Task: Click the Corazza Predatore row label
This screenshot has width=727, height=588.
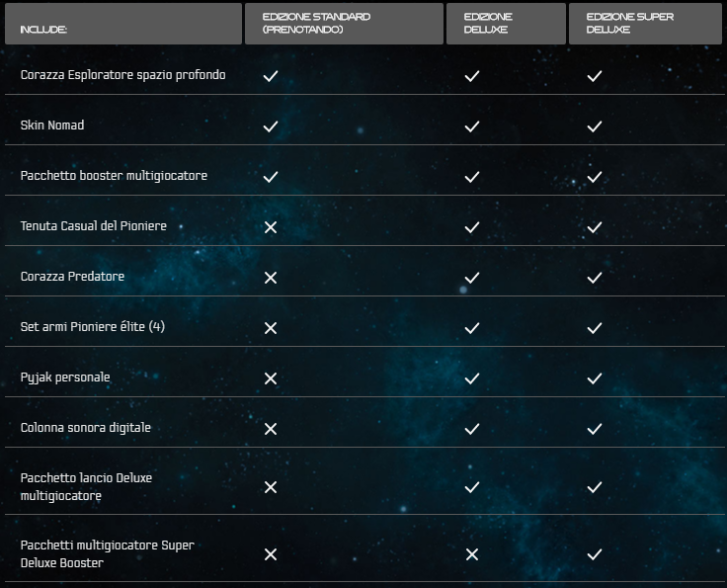Action: pyautogui.click(x=72, y=277)
